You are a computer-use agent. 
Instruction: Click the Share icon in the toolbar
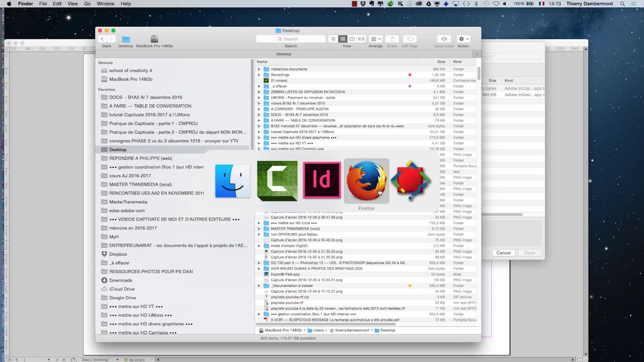(x=391, y=39)
